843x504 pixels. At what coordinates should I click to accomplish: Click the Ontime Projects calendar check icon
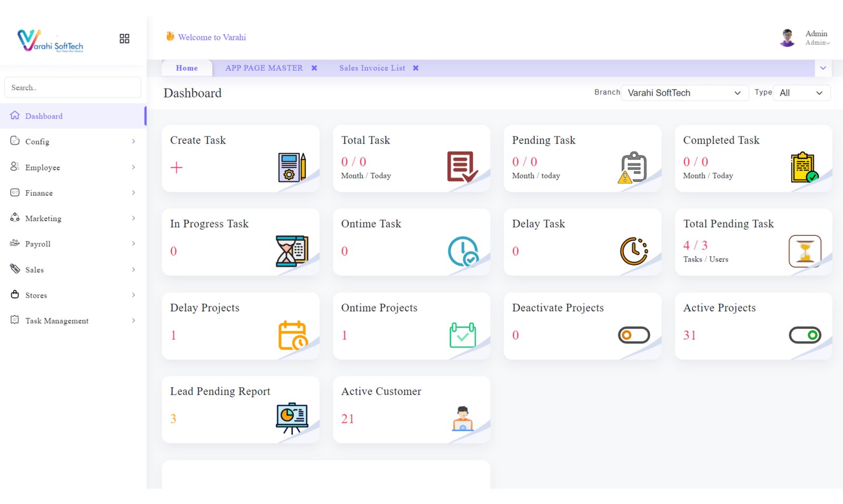463,335
